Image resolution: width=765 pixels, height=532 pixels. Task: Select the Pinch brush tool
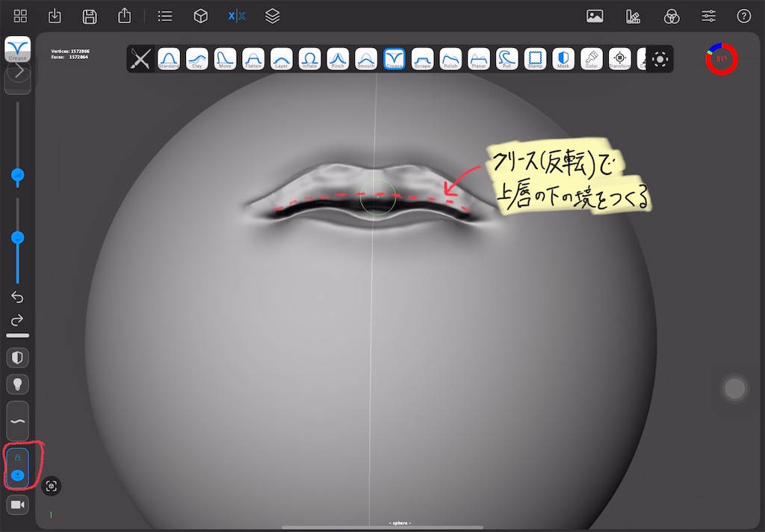[338, 58]
